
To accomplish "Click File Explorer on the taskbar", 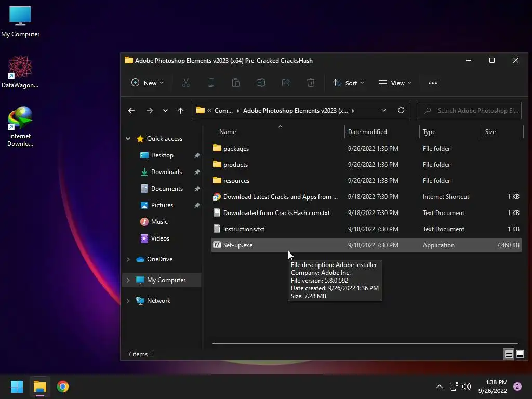I will pos(39,387).
